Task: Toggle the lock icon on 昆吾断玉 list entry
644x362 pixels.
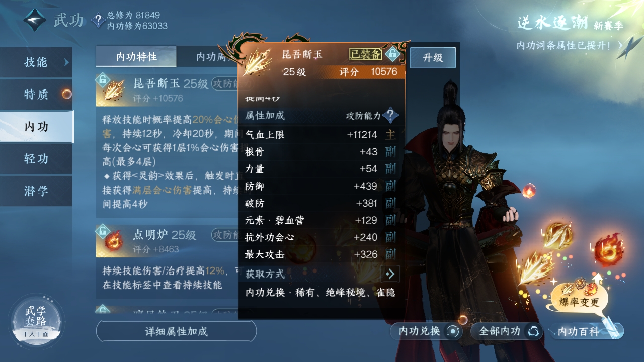Action: [x=103, y=79]
